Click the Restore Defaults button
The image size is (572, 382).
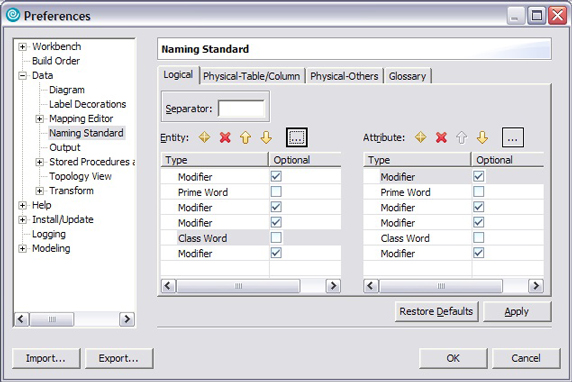[436, 311]
